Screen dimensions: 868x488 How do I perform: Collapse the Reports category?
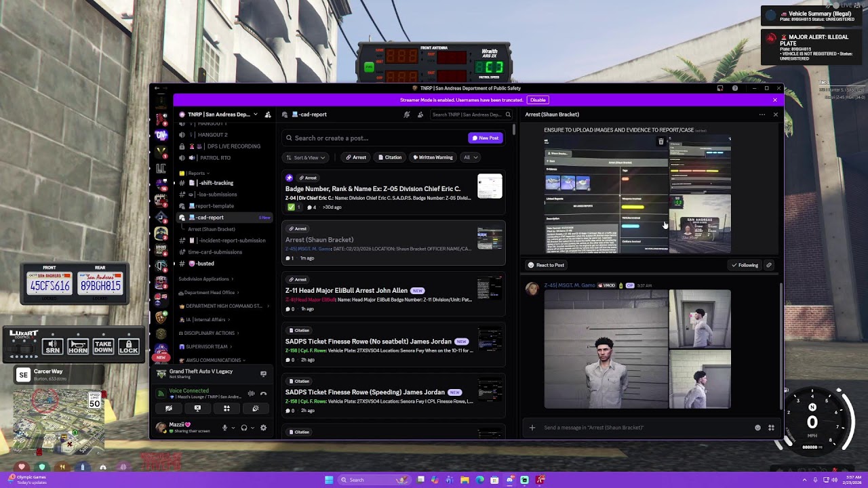[193, 174]
